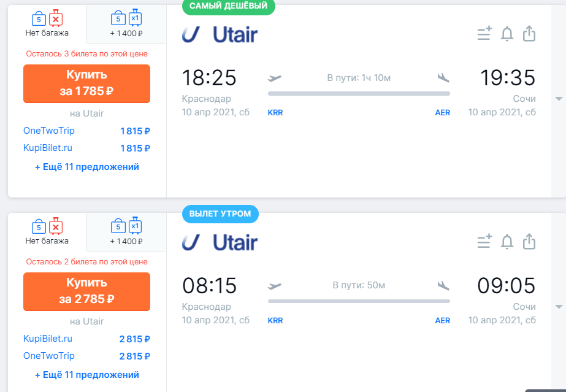Buy the ticket for 1785 ₽
The image size is (566, 392).
point(86,83)
